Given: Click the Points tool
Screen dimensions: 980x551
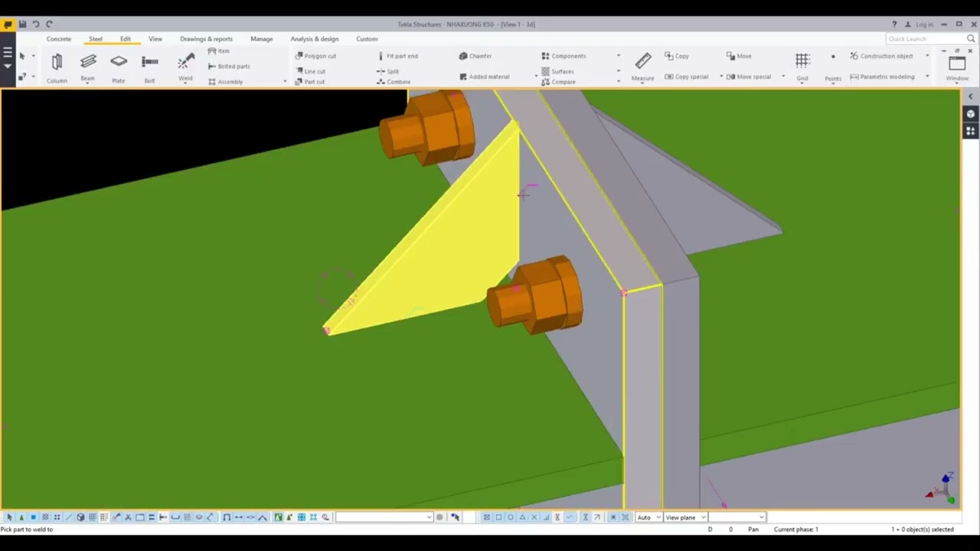Looking at the screenshot, I should (833, 67).
